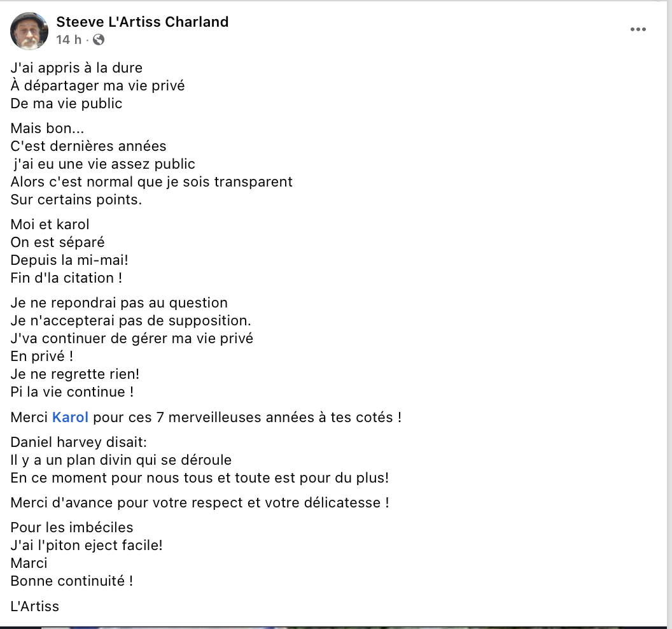Click the line 'J'ai appris à la dure'

(76, 67)
